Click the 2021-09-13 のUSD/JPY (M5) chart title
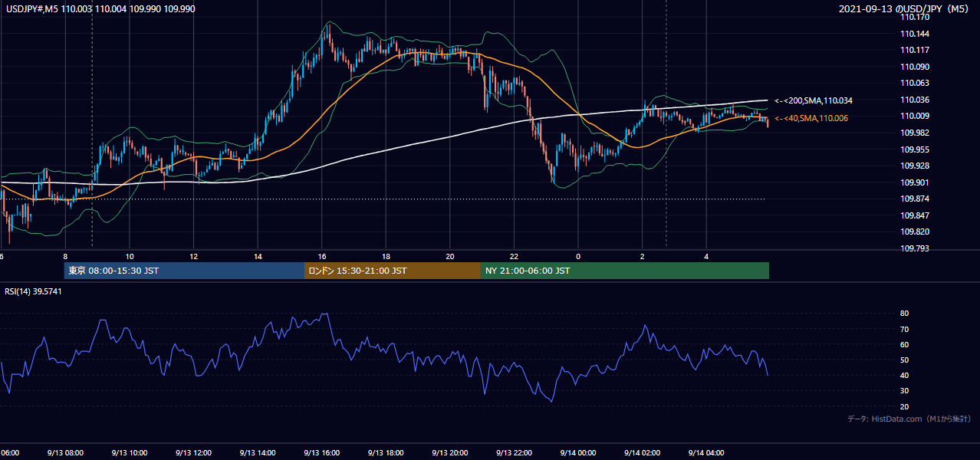Viewport: 980px width, 460px height. 905,8
